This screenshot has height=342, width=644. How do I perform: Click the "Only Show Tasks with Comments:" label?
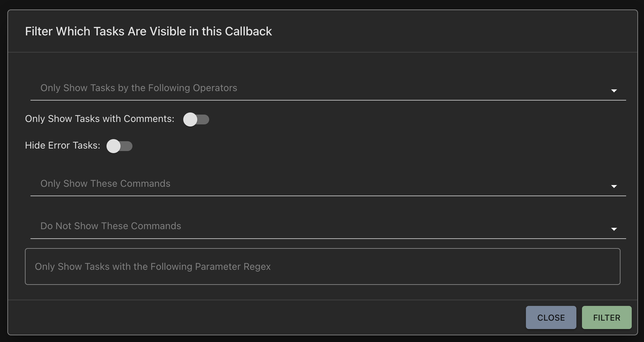pos(100,119)
